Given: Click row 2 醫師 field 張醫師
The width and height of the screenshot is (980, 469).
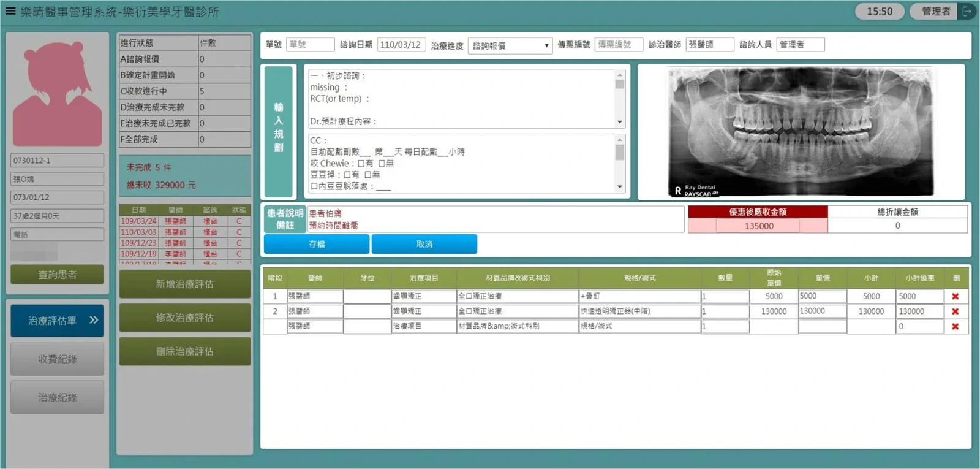Looking at the screenshot, I should pos(314,311).
